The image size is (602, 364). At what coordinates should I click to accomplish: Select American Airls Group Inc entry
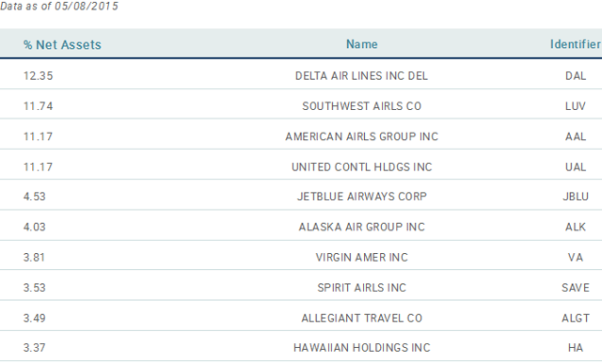click(361, 136)
